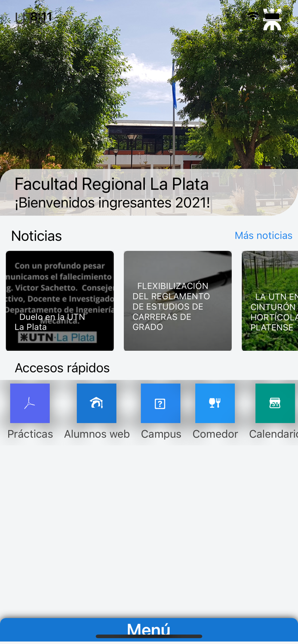
Task: Open the Campus question mark icon
Action: pos(161,403)
